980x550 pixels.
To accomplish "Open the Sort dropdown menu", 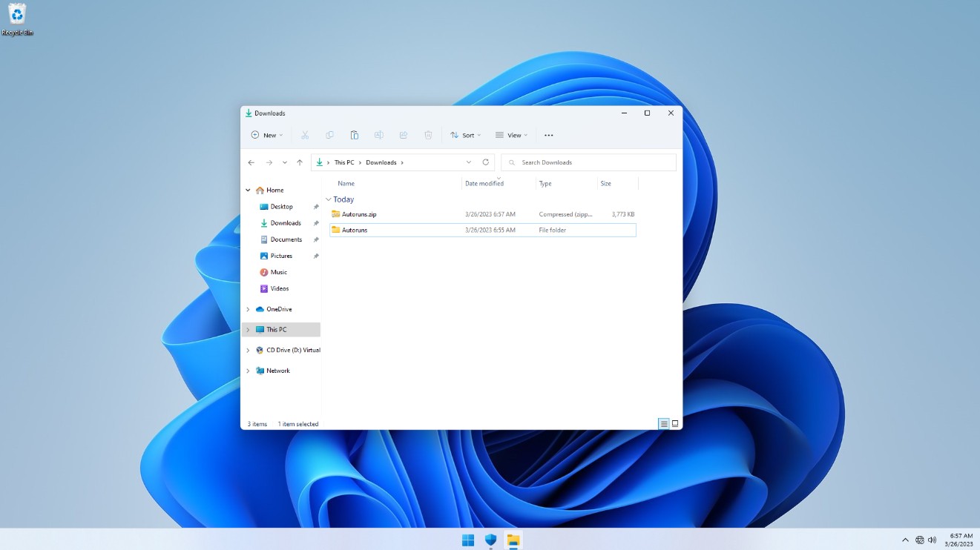I will click(465, 135).
